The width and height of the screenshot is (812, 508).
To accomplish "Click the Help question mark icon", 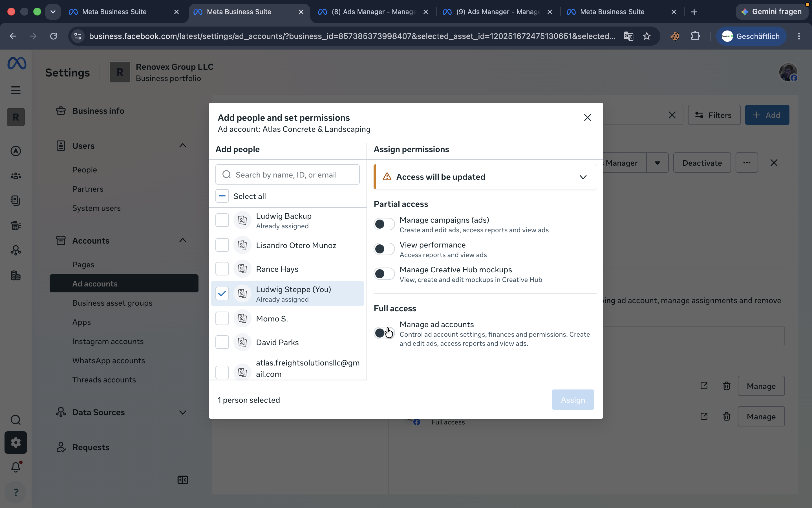I will [x=16, y=492].
